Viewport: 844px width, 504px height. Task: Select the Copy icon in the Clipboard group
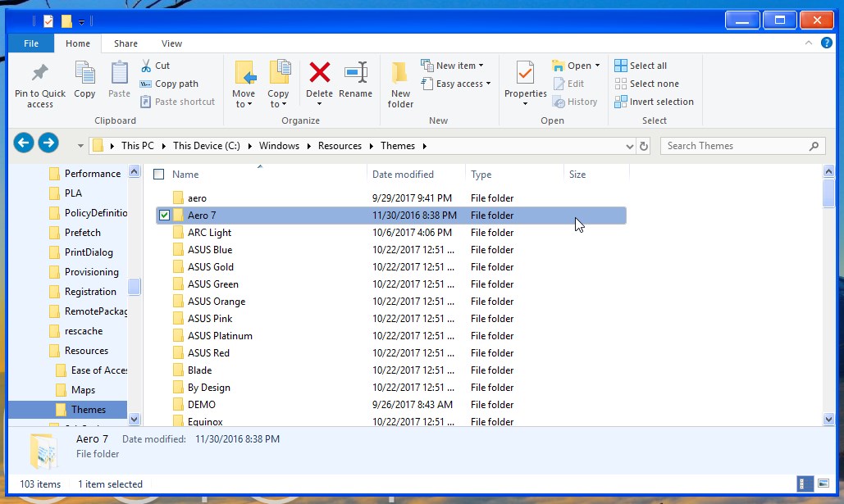coord(84,82)
